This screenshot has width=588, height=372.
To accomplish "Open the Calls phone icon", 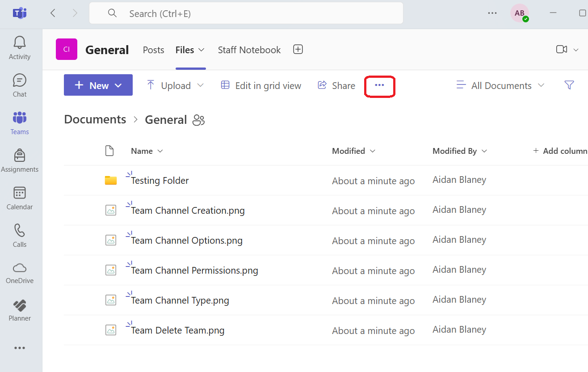I will coord(19,230).
